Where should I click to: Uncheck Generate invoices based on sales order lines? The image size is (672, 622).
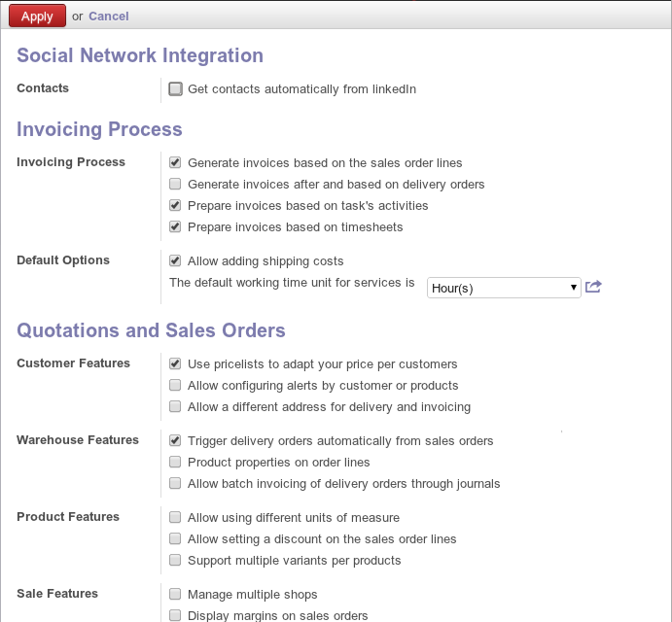(175, 163)
